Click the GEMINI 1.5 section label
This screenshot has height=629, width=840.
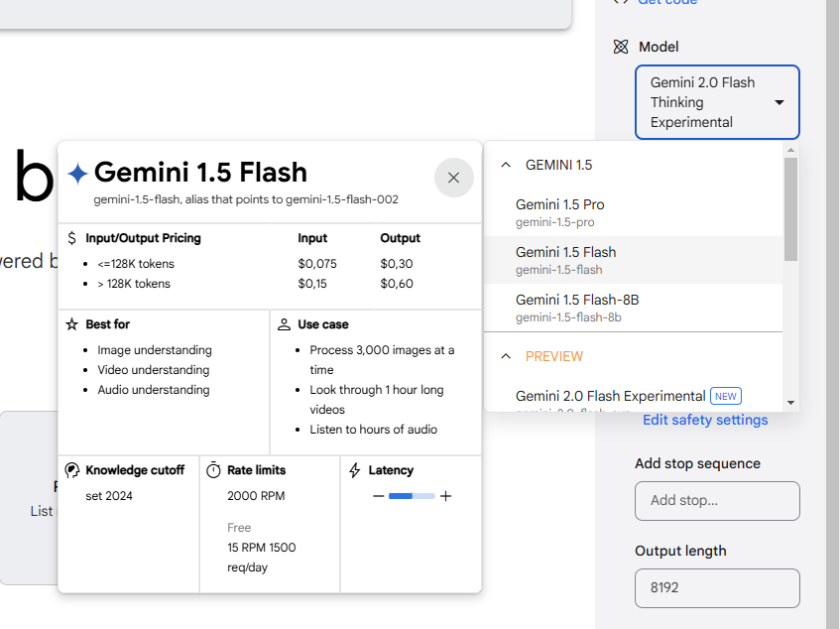(558, 165)
